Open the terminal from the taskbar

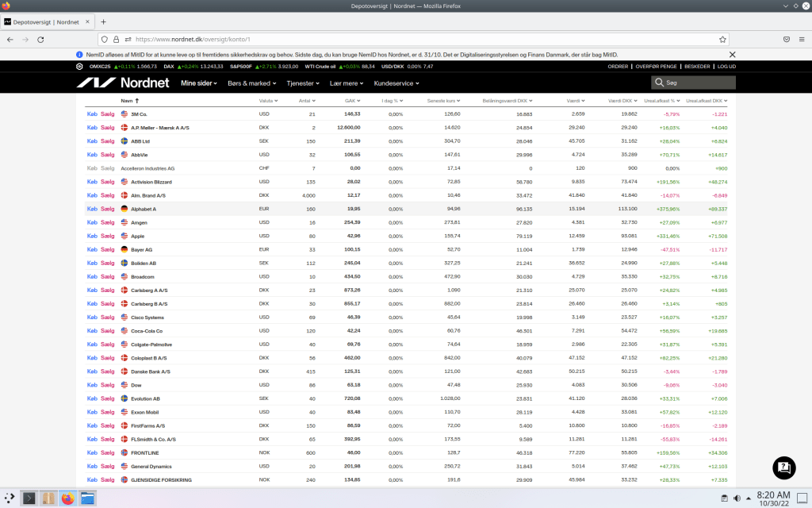(29, 498)
